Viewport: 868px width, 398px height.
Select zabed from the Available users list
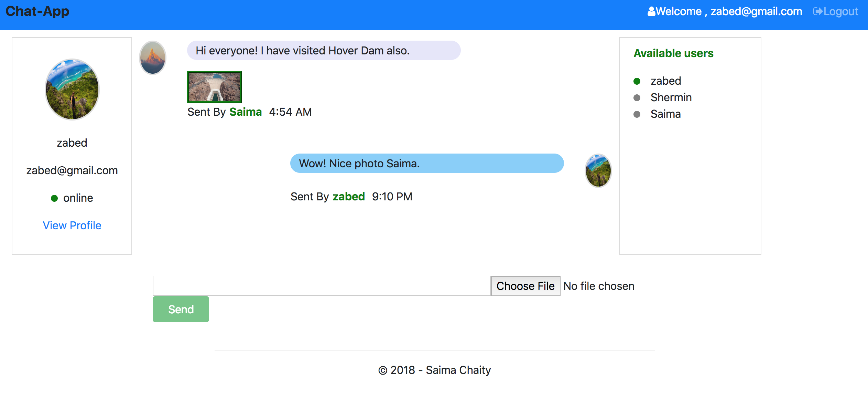coord(665,81)
